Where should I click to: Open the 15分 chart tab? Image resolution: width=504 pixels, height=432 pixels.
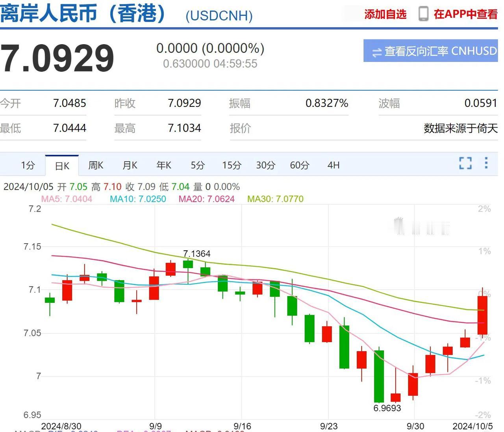click(232, 165)
